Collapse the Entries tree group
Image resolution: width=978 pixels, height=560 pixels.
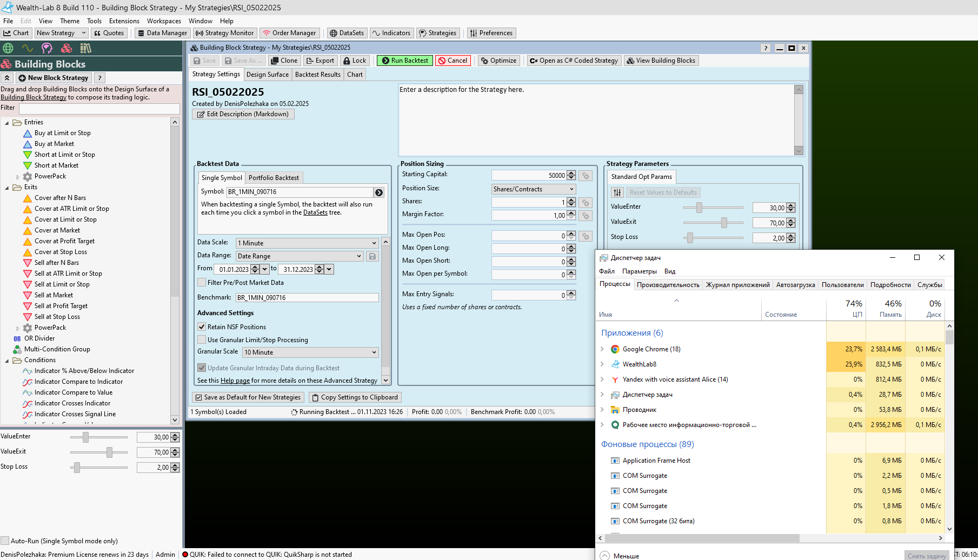[x=7, y=123]
